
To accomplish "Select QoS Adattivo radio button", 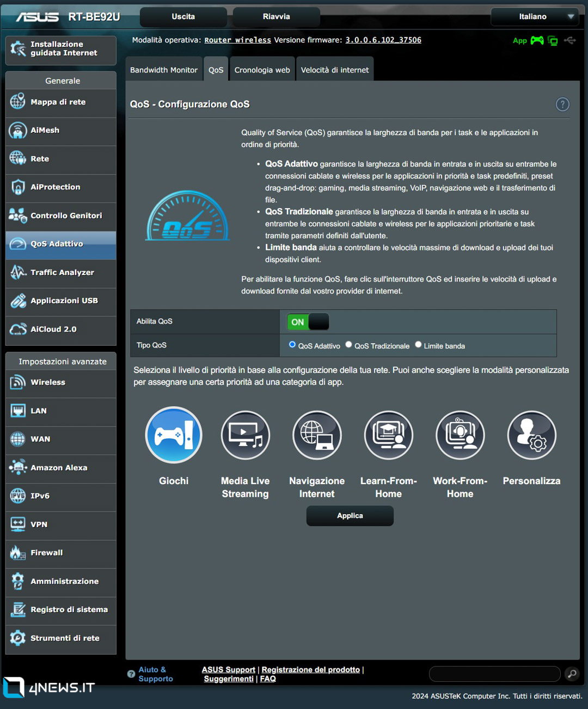I will [292, 345].
